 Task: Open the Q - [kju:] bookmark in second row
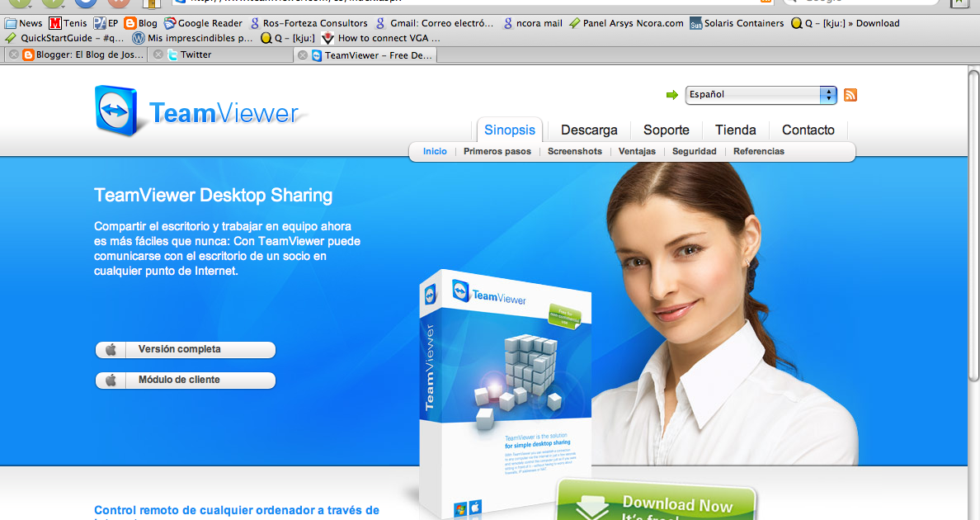pos(288,38)
